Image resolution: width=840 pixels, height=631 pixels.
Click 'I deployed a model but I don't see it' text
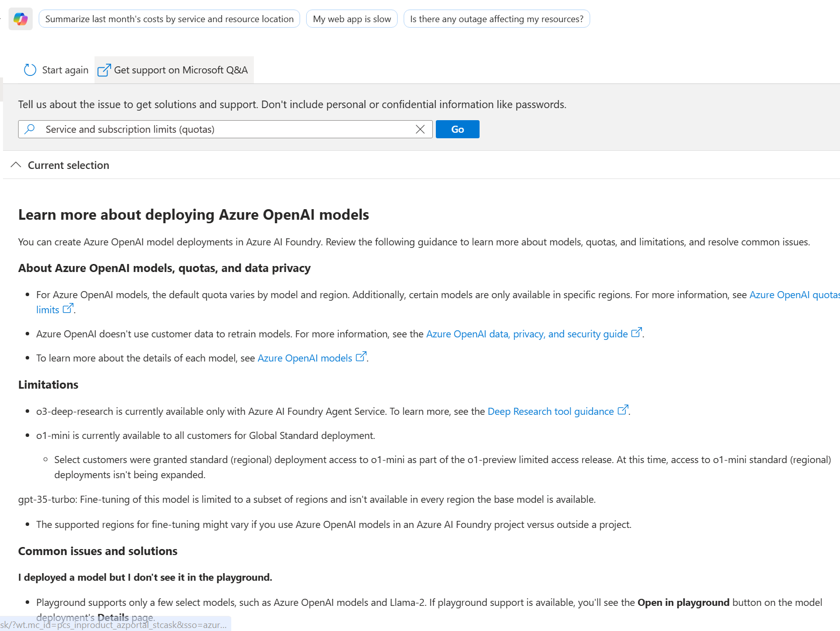click(x=145, y=577)
